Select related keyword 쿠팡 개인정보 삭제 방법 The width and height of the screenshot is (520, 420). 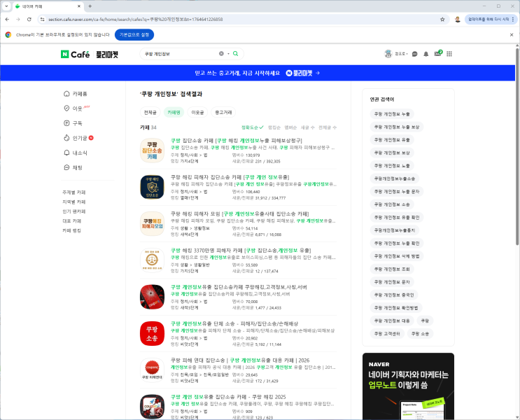(397, 256)
